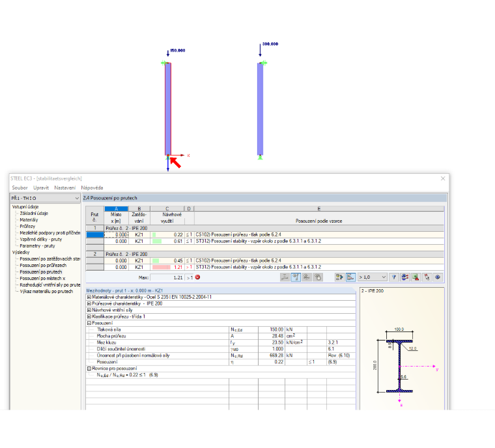Screen dimensions: 495x448
Task: Open the '> 1,0' ratio filter dropdown
Action: [372, 277]
